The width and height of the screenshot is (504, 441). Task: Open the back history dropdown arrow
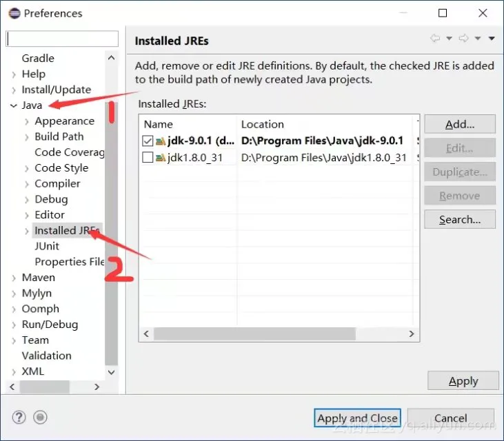[449, 39]
